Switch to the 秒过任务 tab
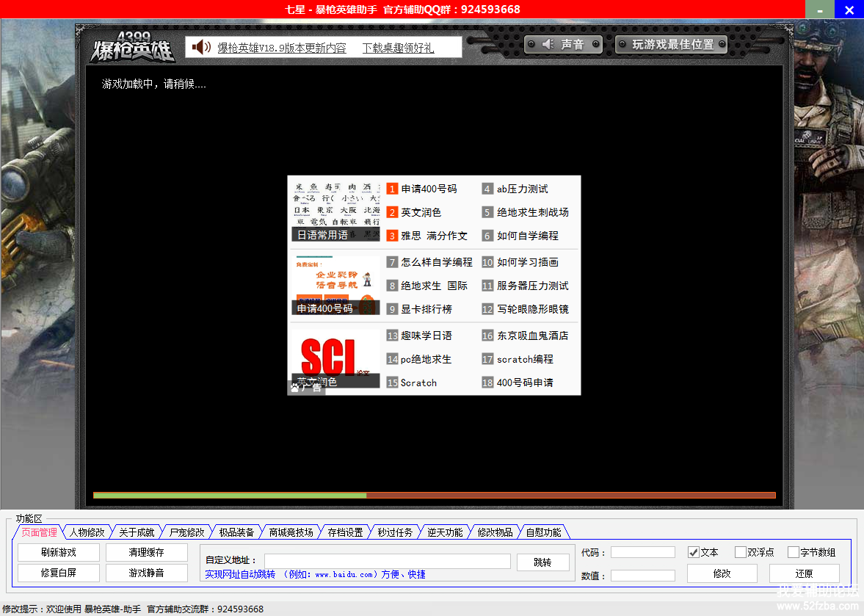The height and width of the screenshot is (616, 864). pyautogui.click(x=394, y=532)
